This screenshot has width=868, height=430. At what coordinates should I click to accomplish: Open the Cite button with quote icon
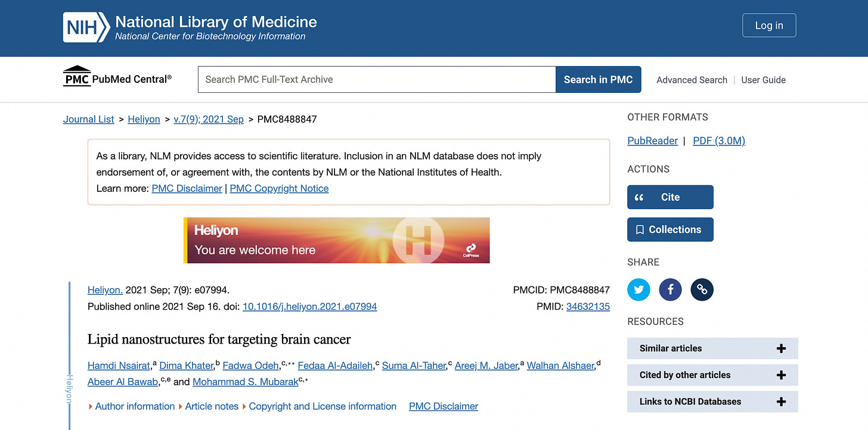point(669,197)
